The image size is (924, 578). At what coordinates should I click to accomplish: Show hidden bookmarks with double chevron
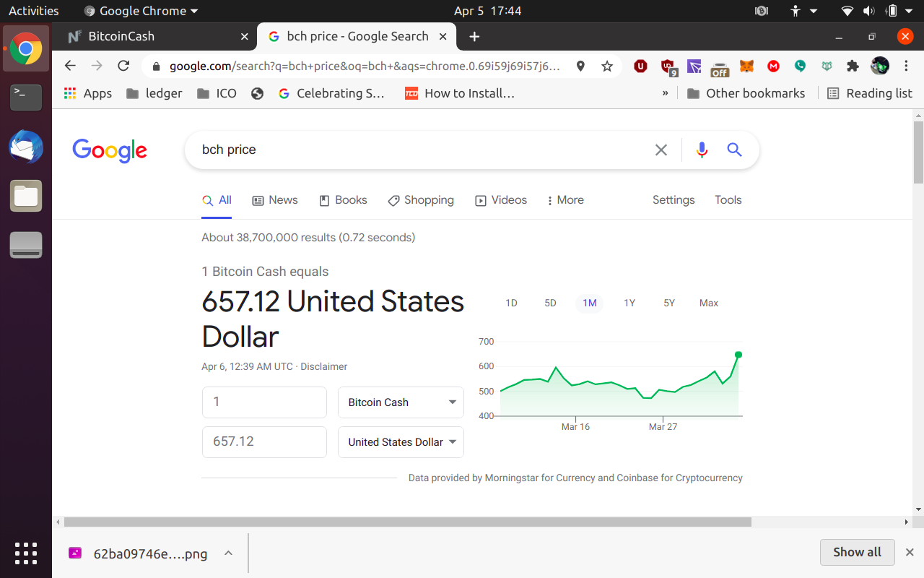[665, 93]
